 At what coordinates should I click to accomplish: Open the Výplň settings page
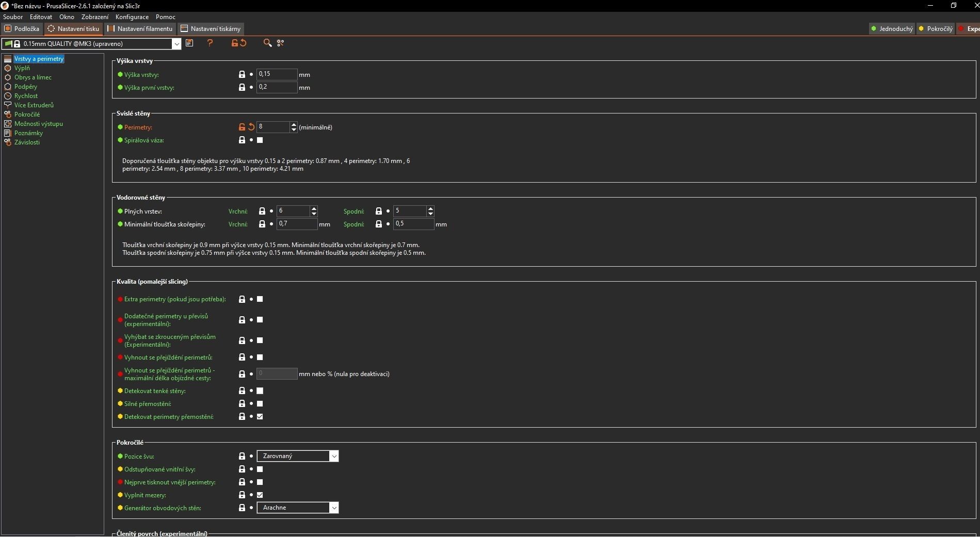pyautogui.click(x=22, y=68)
